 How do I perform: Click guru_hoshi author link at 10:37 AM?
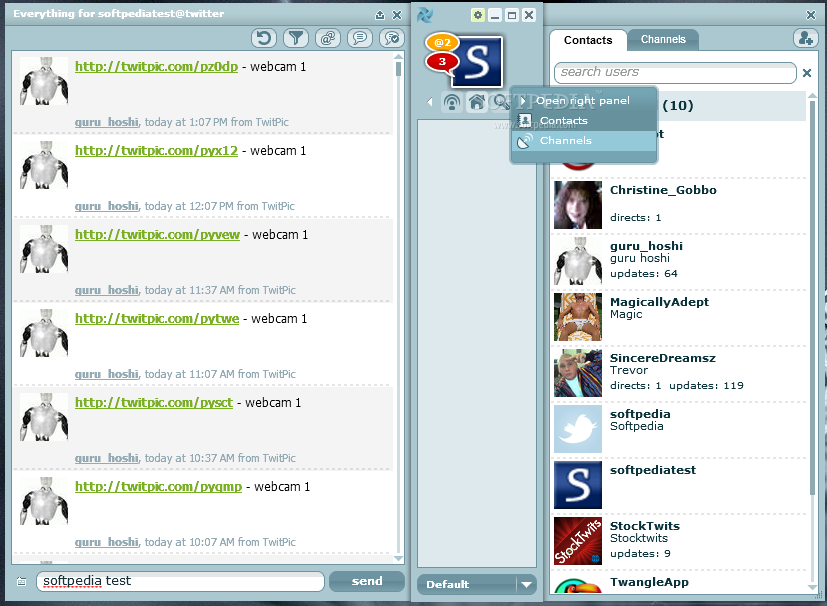[x=107, y=458]
